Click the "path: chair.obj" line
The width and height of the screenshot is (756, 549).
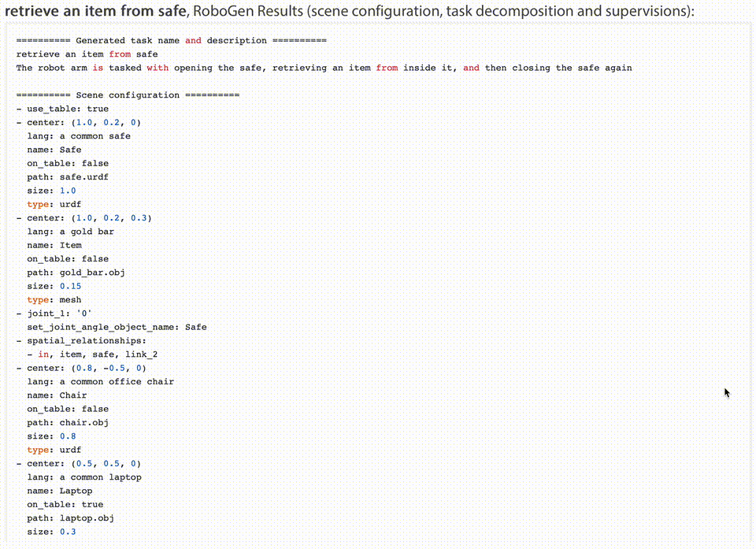click(68, 422)
